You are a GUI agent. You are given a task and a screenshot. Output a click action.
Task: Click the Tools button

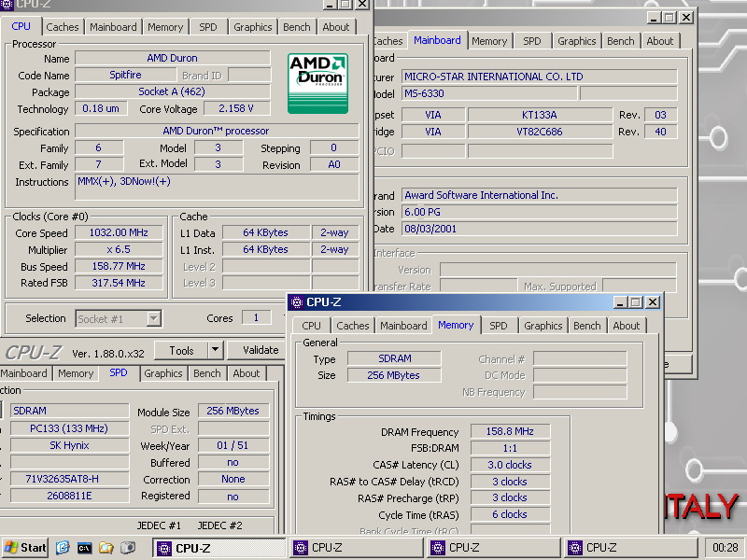[x=181, y=351]
